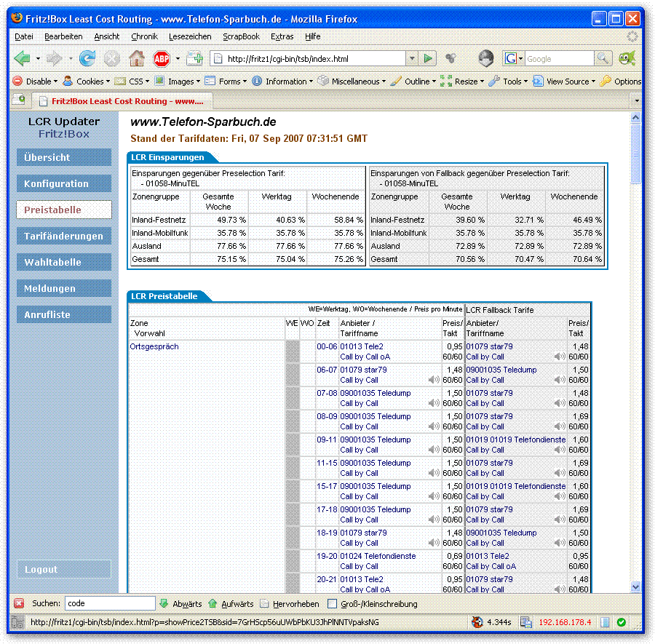Click the red Disable icon
Image resolution: width=655 pixels, height=644 pixels.
tap(17, 81)
